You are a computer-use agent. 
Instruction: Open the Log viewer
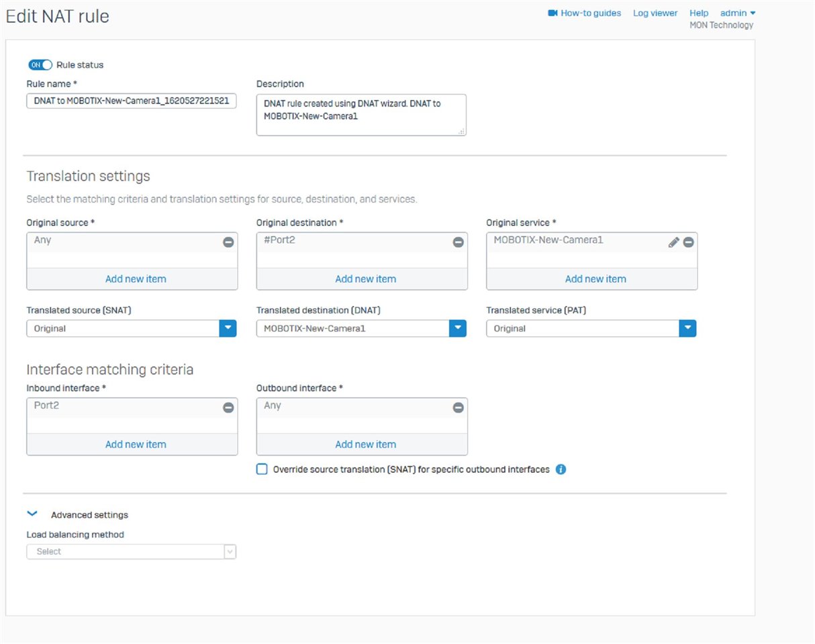click(x=655, y=13)
